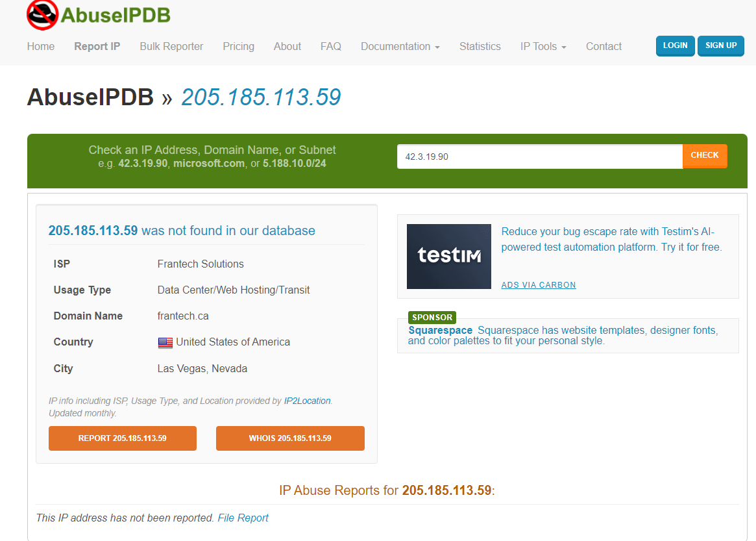Viewport: 756px width, 541px height.
Task: Click the green SPONSOR badge
Action: pyautogui.click(x=432, y=318)
